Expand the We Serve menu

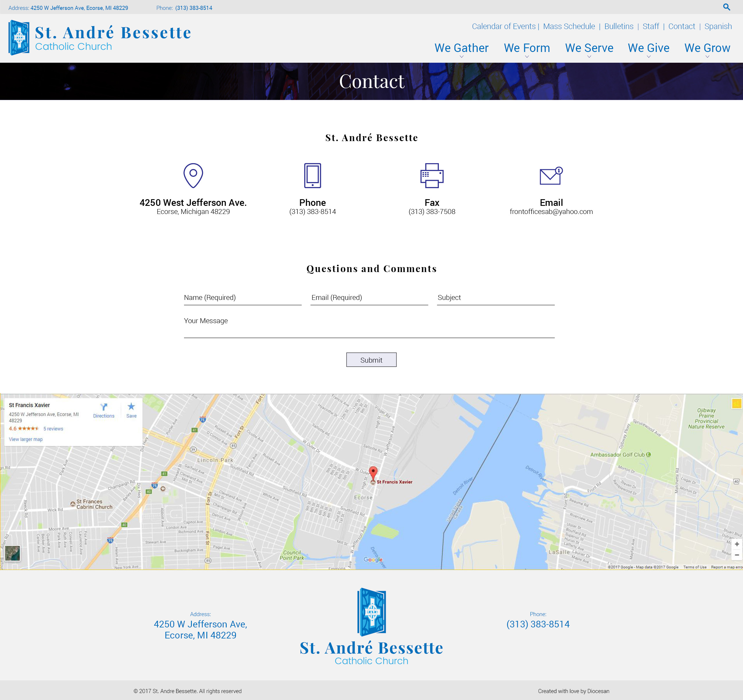coord(589,48)
